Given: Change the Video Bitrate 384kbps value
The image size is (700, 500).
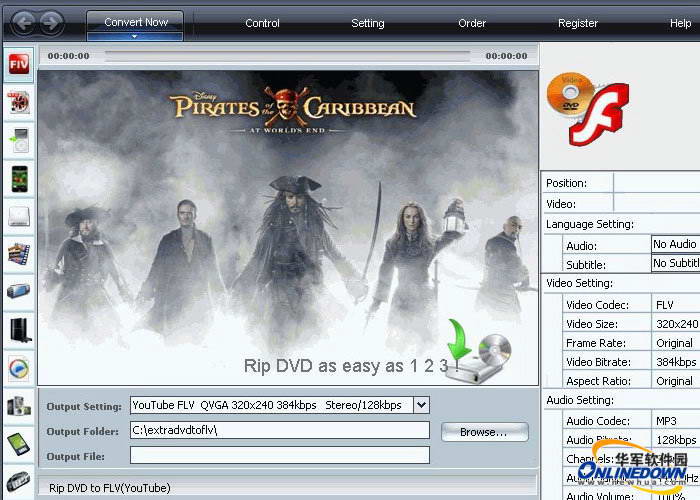Looking at the screenshot, I should [x=675, y=362].
